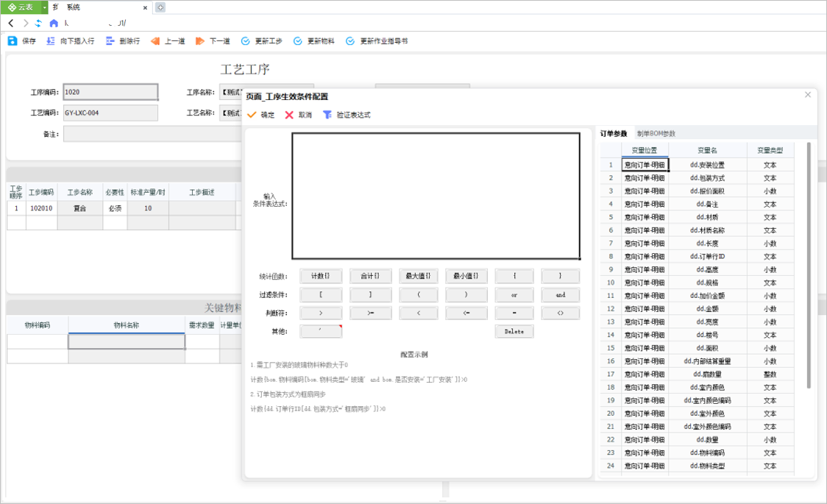The height and width of the screenshot is (504, 827).
Task: Click the 'or' operator button
Action: click(x=514, y=295)
